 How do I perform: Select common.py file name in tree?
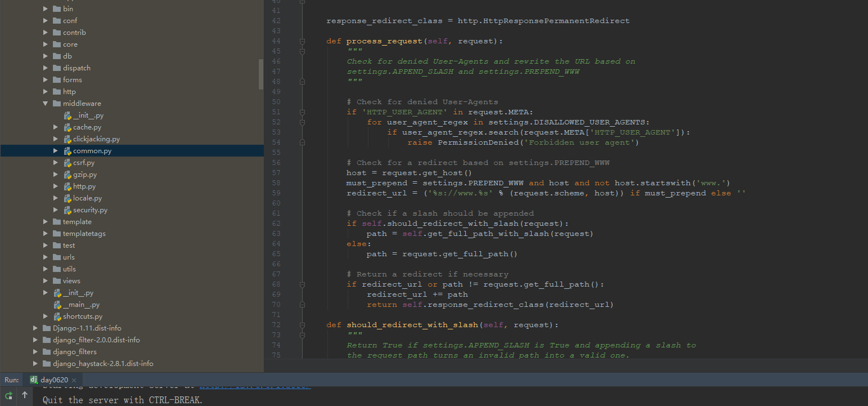click(92, 151)
